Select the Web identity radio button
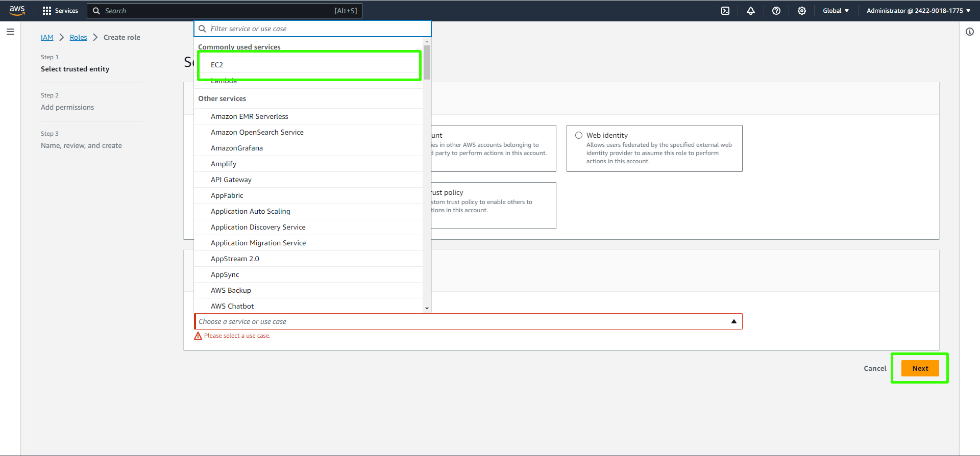The width and height of the screenshot is (980, 456). [579, 135]
